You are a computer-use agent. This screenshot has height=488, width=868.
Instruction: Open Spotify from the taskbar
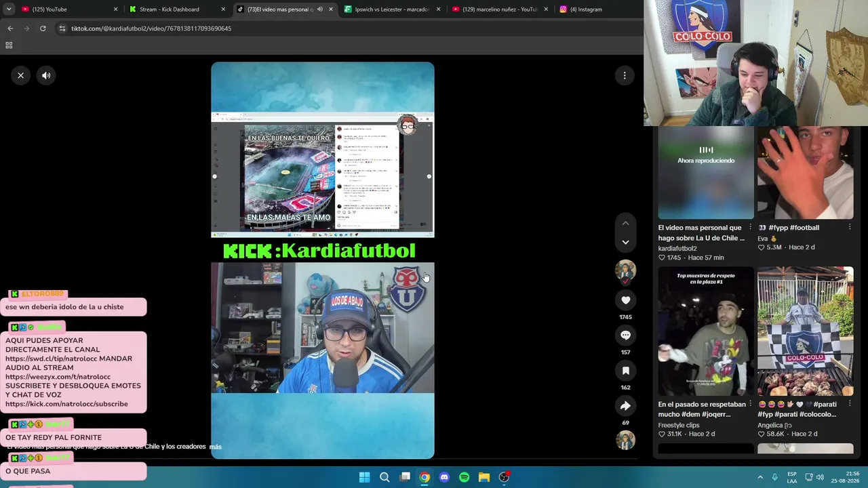[x=465, y=477]
